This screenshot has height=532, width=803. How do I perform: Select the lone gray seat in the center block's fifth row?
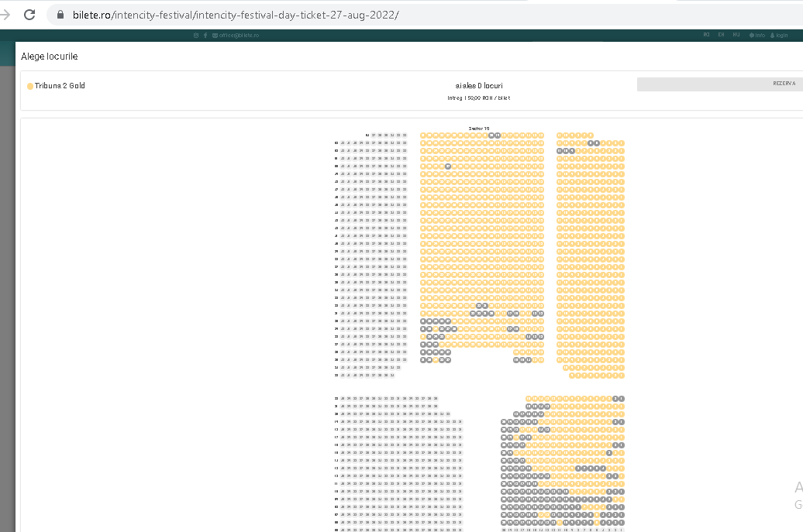click(448, 166)
